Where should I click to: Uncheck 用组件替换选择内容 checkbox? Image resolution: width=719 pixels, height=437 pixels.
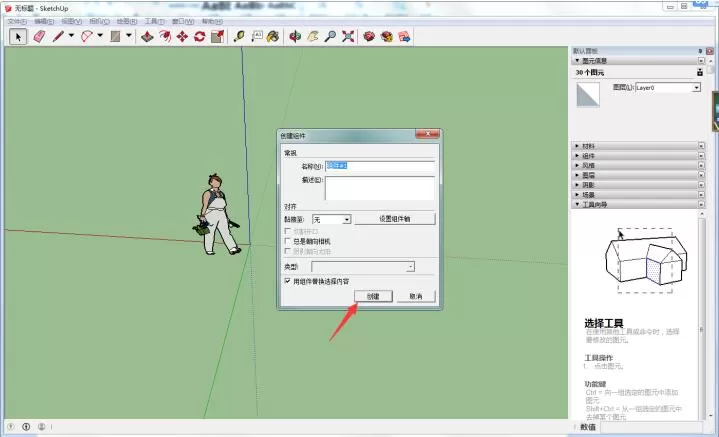(288, 281)
